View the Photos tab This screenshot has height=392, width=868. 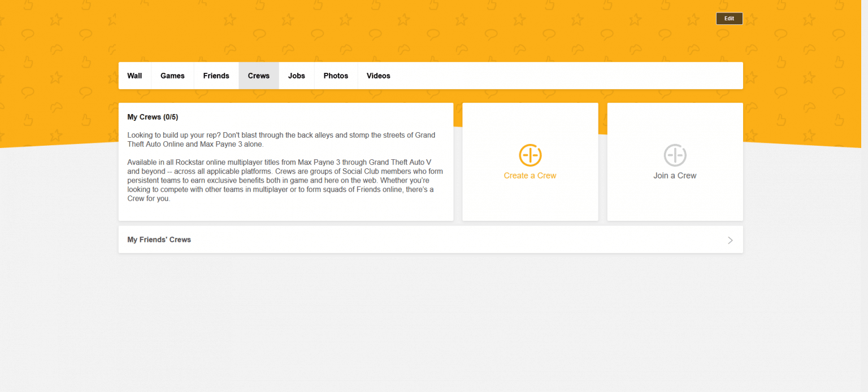coord(336,76)
